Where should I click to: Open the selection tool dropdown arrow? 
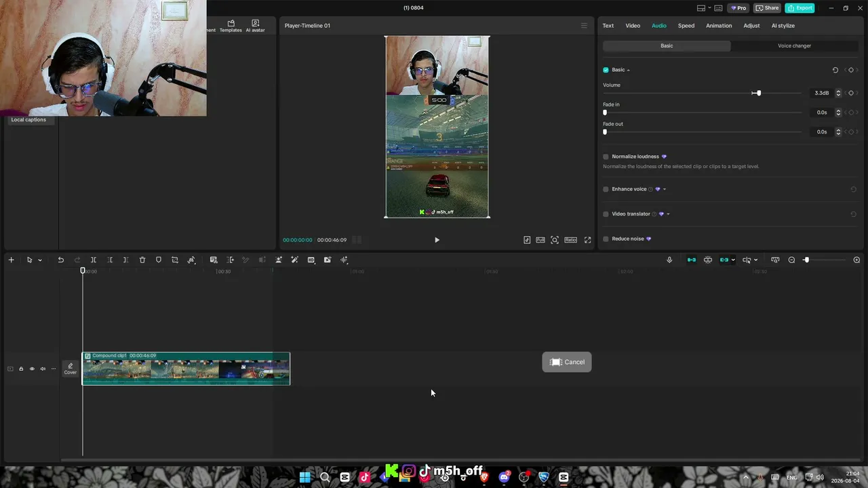(x=40, y=260)
